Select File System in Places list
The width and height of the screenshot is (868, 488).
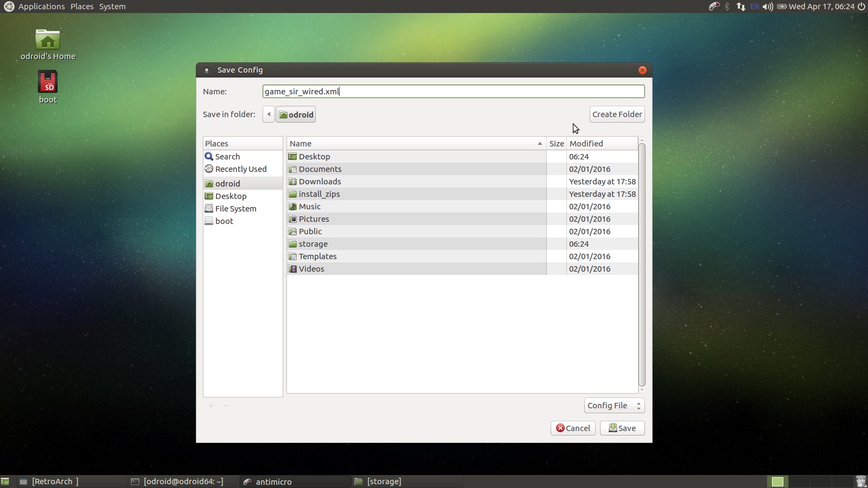(x=235, y=209)
